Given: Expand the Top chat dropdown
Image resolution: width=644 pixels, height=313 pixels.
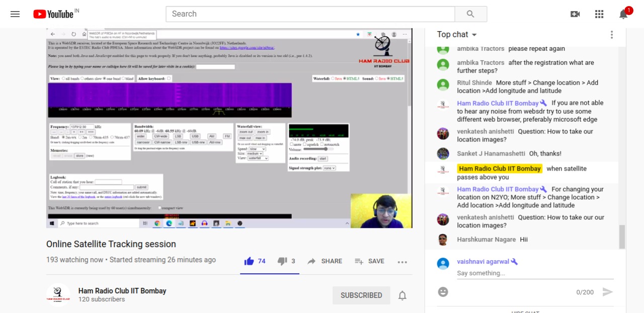Looking at the screenshot, I should click(457, 35).
